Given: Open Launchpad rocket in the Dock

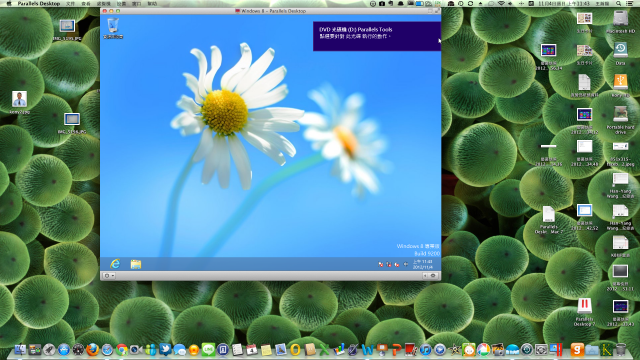Looking at the screenshot, I should click(49, 349).
